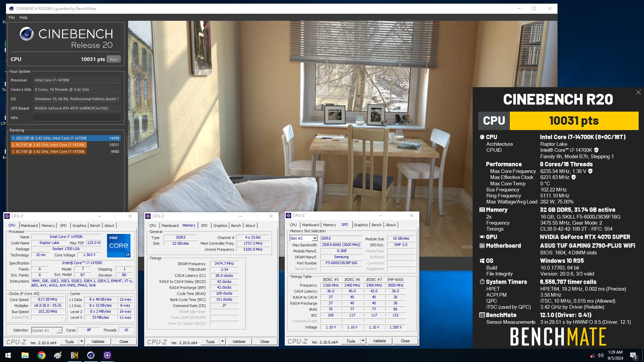Switch to Mainboard tab in left CPU-Z
Viewport: 644px width, 362px height.
tap(29, 226)
